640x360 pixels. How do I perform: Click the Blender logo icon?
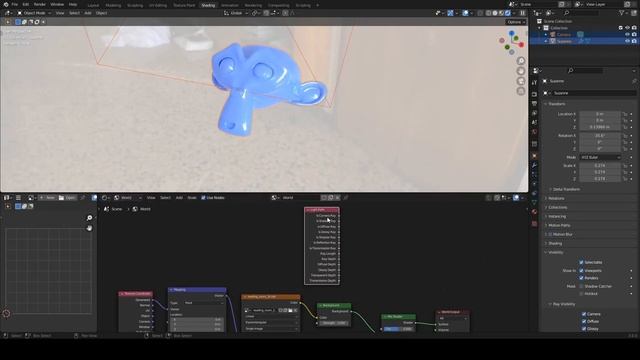point(5,4)
